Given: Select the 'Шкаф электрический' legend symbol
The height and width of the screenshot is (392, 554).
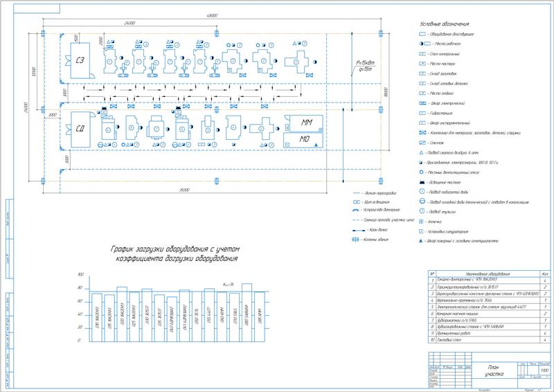Looking at the screenshot, I should (x=422, y=104).
